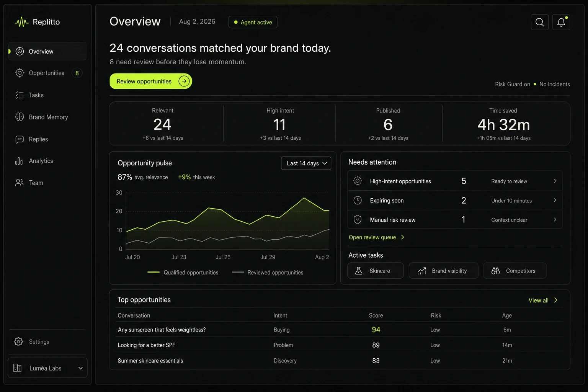Screen dimensions: 588x392
Task: Click the Brand Memory brain icon
Action: pos(20,117)
